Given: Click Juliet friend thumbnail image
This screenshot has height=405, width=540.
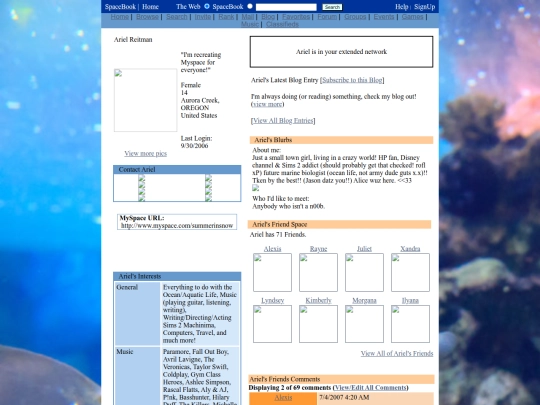Looking at the screenshot, I should 364,272.
